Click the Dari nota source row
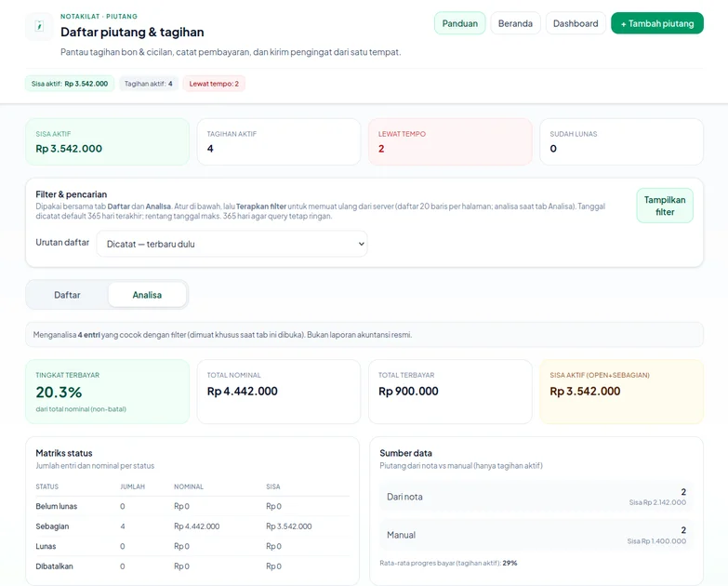This screenshot has width=728, height=586. 536,497
